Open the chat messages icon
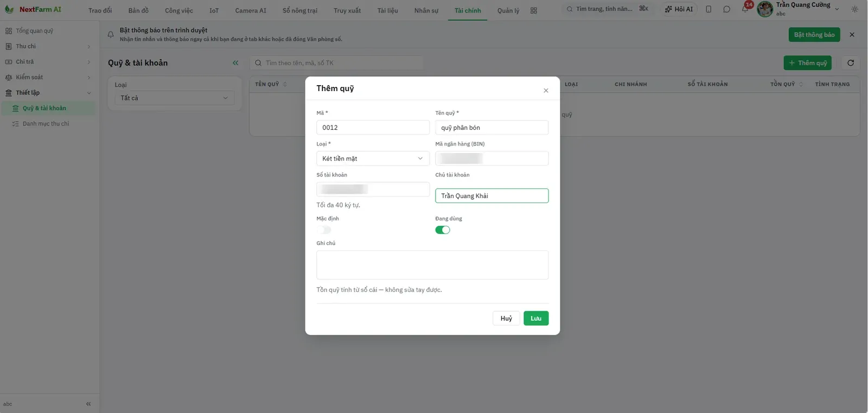Screen dimensions: 868x413 click(x=726, y=9)
